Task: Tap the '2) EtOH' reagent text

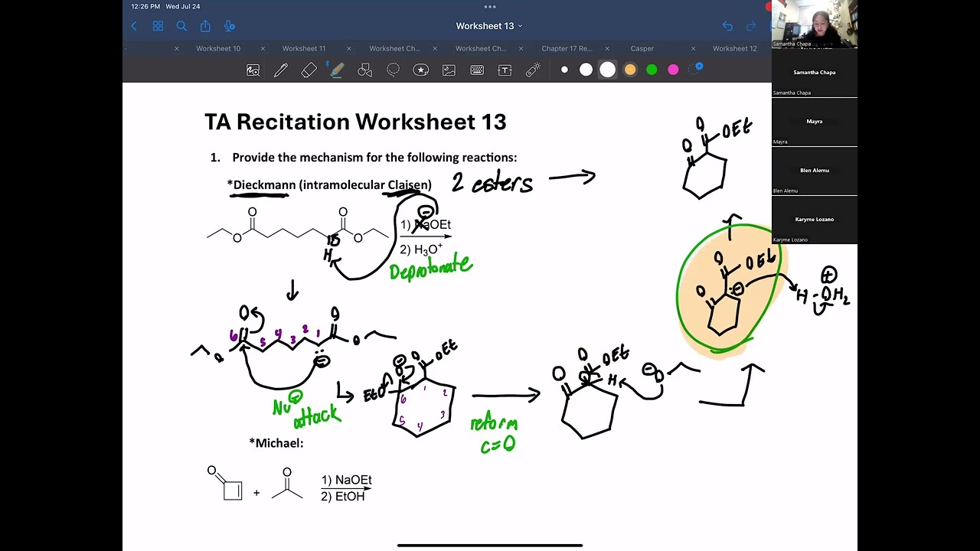Action: pyautogui.click(x=342, y=497)
